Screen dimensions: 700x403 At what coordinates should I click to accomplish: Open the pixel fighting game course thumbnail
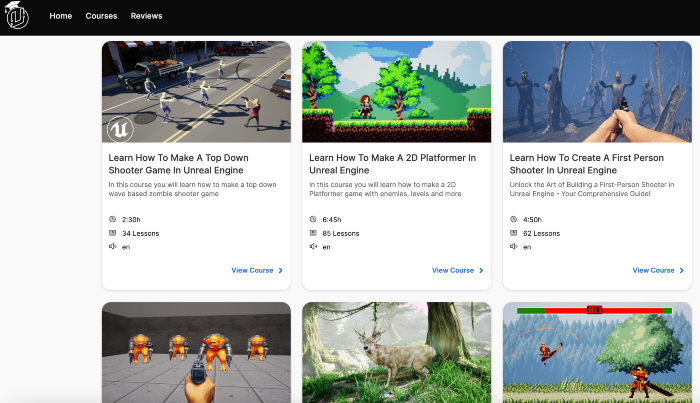tap(597, 353)
